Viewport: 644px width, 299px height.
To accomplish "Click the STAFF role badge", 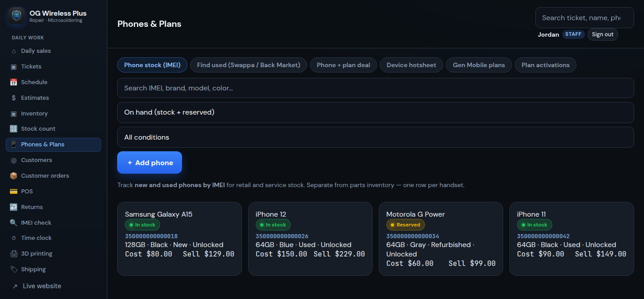I will click(x=573, y=34).
